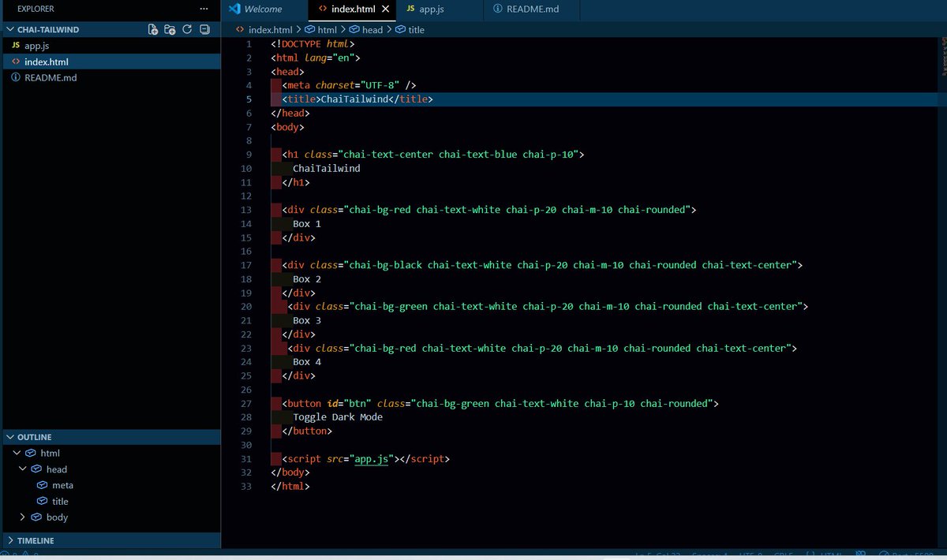The width and height of the screenshot is (947, 560).
Task: Expand the TIMELINE panel
Action: [10, 540]
